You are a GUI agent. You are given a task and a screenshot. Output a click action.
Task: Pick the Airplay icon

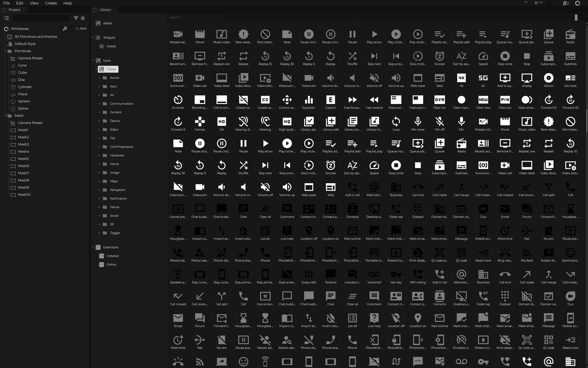point(527,78)
